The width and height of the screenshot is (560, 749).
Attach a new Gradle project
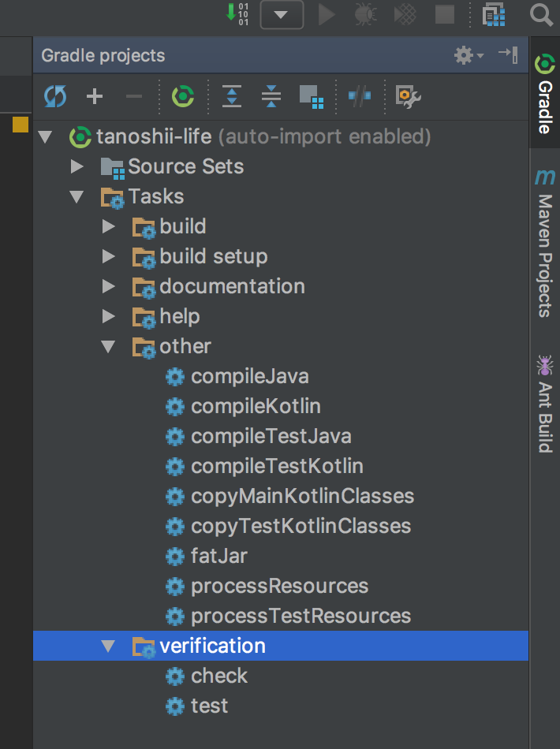coord(94,96)
